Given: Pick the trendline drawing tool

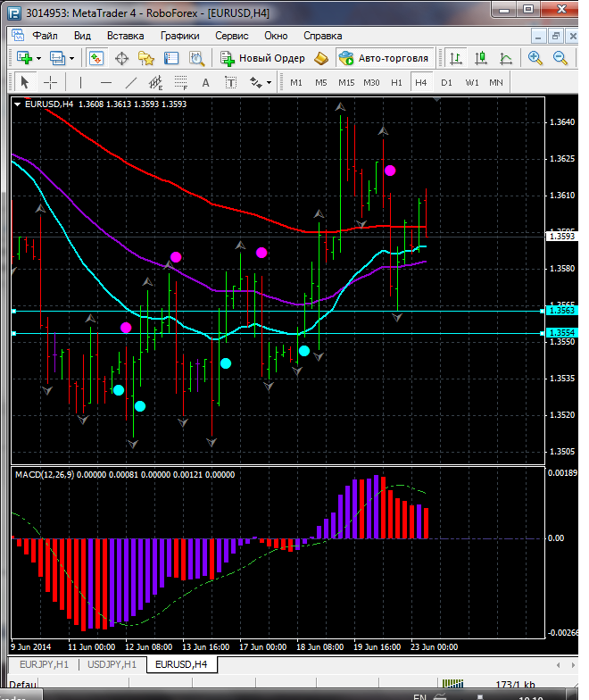Looking at the screenshot, I should (131, 82).
